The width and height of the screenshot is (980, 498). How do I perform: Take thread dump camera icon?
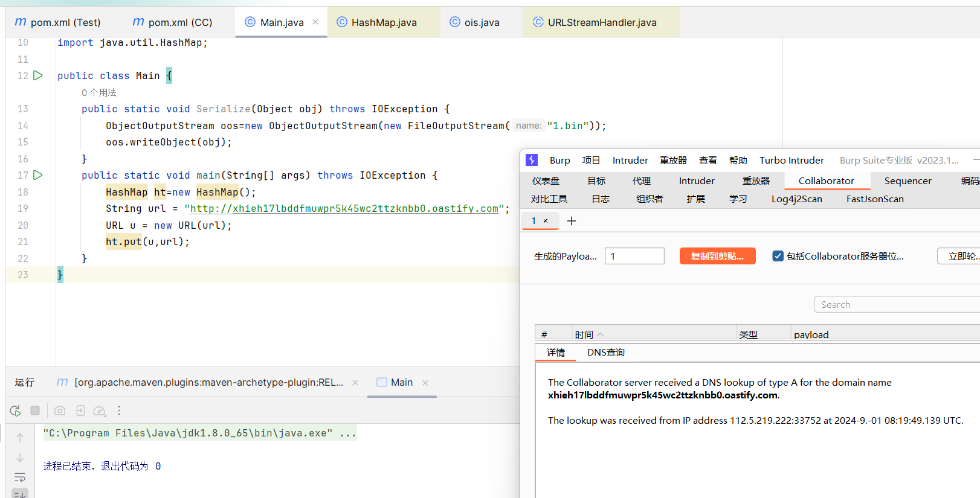coord(60,410)
